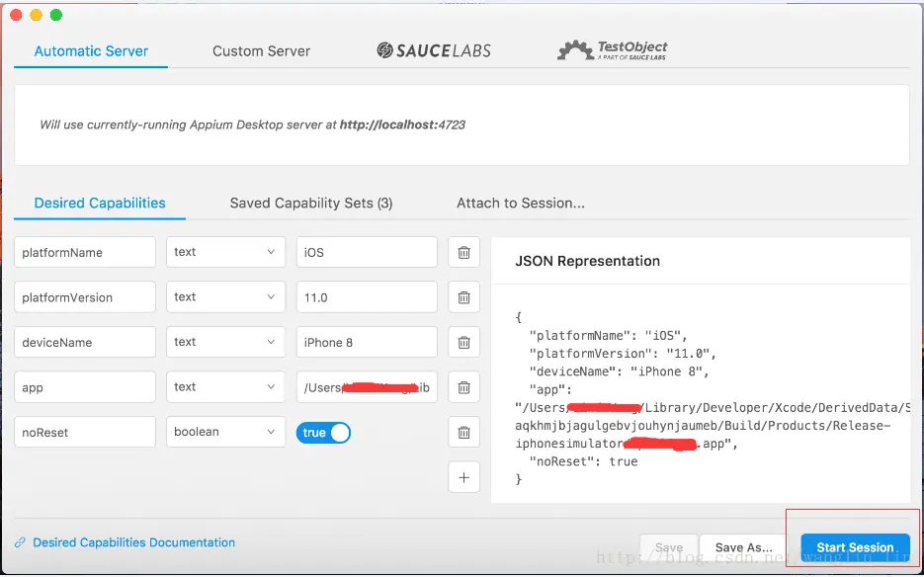Open the Sauce Labs server tab
This screenshot has width=924, height=577.
434,50
